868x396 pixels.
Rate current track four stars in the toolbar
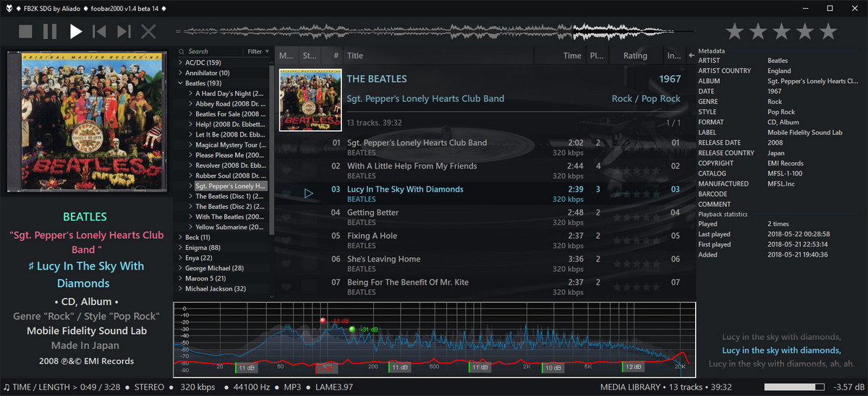(804, 31)
